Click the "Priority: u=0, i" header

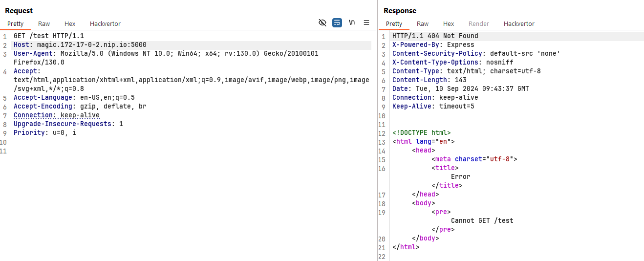45,132
